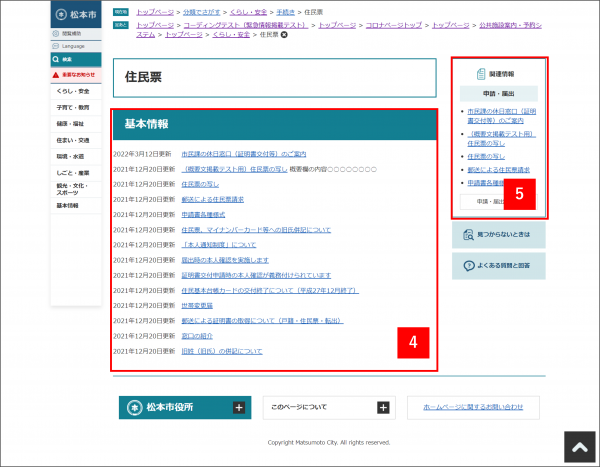
Task: Expand the このページについて section
Action: [328, 407]
